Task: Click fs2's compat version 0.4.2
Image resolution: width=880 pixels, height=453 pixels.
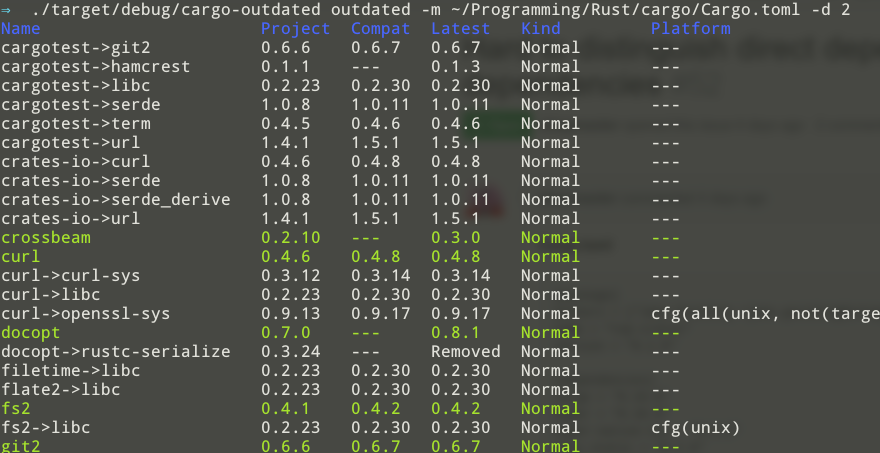Action: (x=376, y=409)
